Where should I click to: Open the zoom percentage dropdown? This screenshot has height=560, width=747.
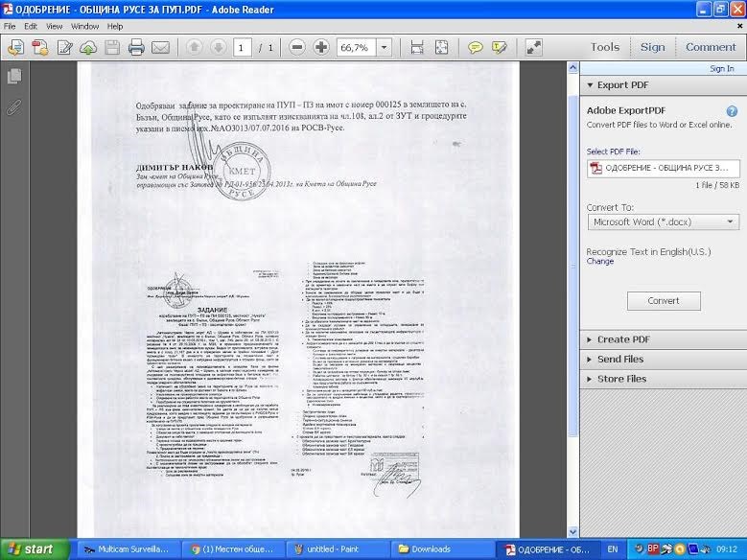385,47
